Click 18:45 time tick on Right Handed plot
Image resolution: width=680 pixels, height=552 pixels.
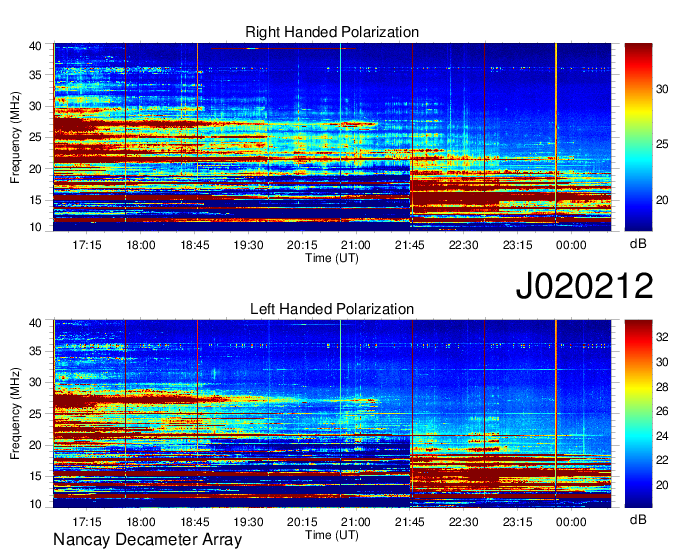pyautogui.click(x=195, y=245)
